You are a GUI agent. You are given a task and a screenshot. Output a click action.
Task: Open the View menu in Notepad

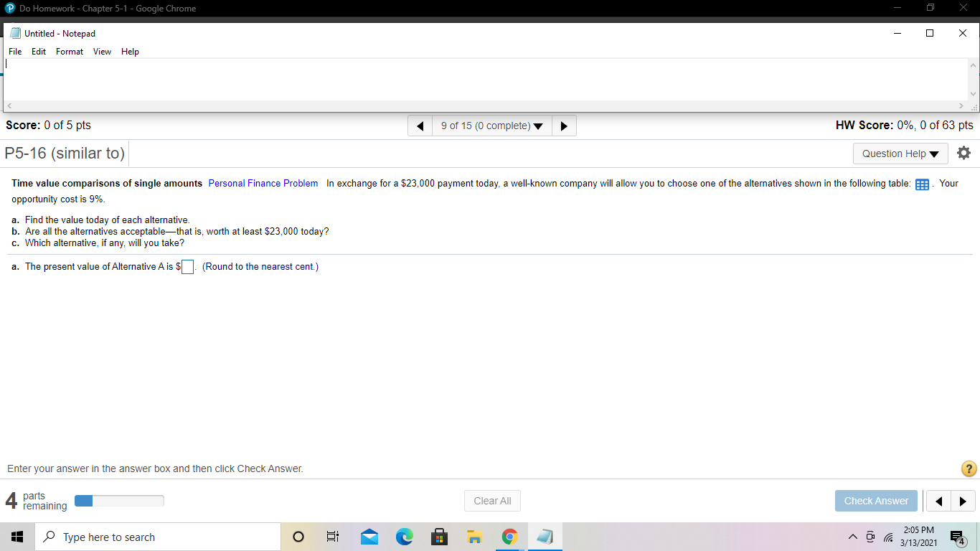[x=102, y=51]
